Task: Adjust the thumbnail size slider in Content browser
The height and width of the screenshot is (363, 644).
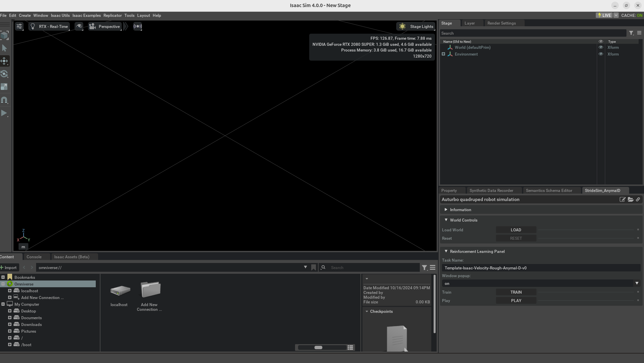Action: [x=318, y=348]
